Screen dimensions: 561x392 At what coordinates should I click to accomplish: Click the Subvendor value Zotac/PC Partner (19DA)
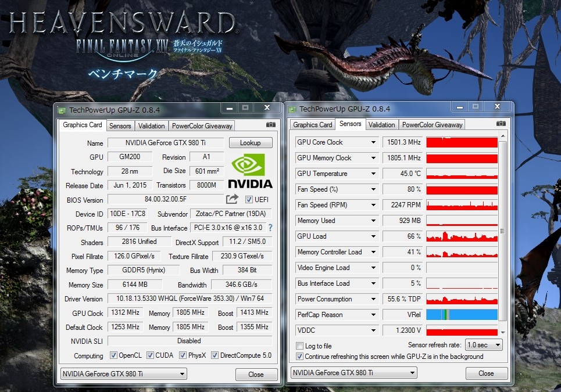click(231, 214)
